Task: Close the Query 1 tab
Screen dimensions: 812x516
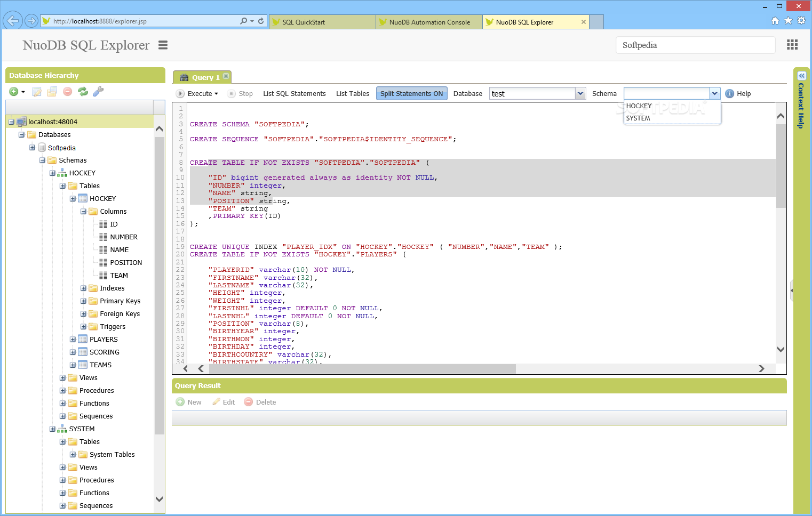Action: click(226, 76)
